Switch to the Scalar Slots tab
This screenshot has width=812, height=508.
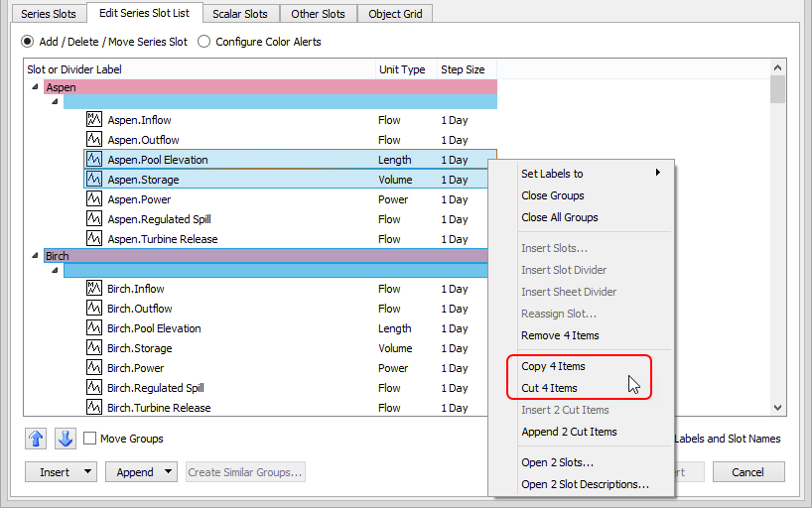click(x=240, y=14)
